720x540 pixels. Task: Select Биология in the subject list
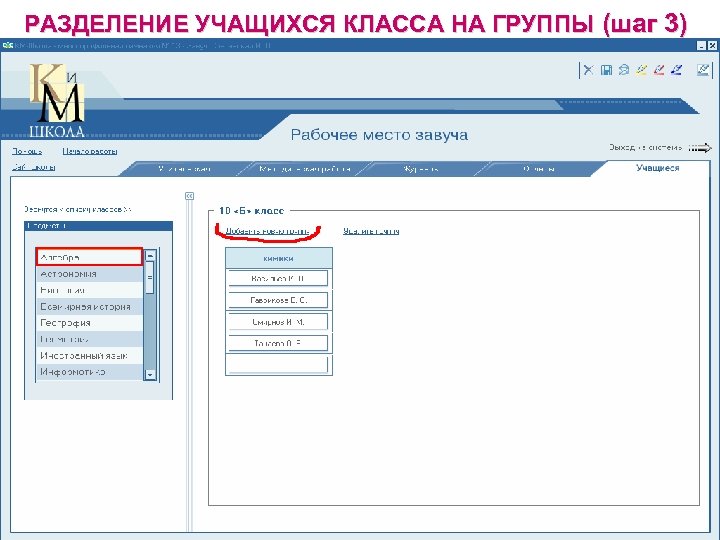click(x=90, y=290)
